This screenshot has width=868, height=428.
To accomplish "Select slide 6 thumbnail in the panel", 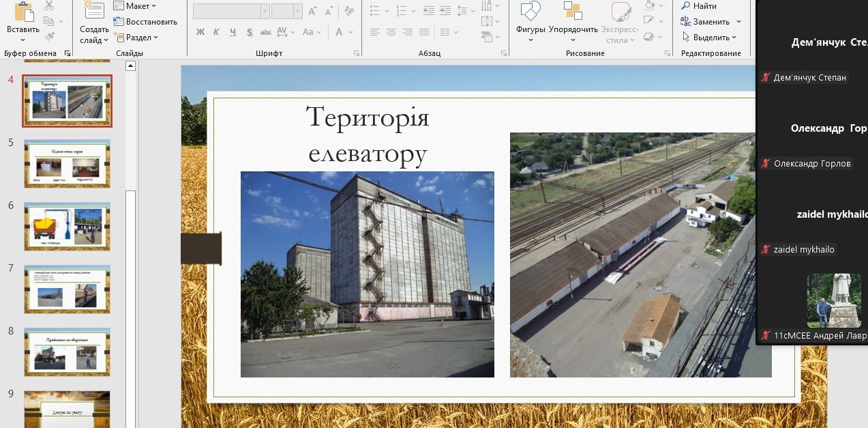I will coord(67,226).
